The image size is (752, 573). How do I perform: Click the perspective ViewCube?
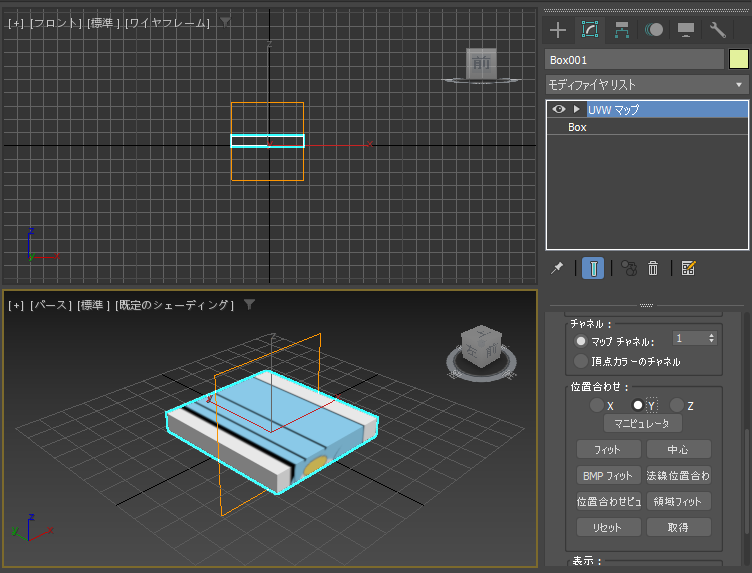click(481, 346)
